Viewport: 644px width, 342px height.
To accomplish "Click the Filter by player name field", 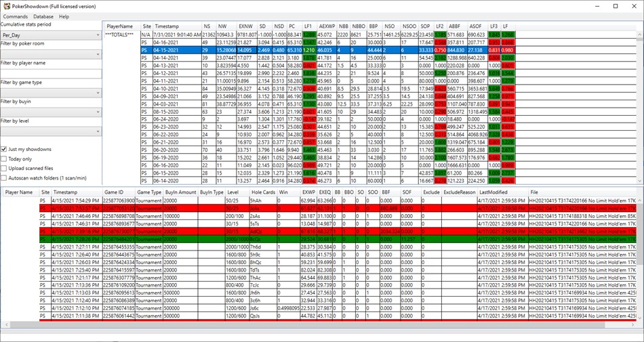I will click(51, 74).
